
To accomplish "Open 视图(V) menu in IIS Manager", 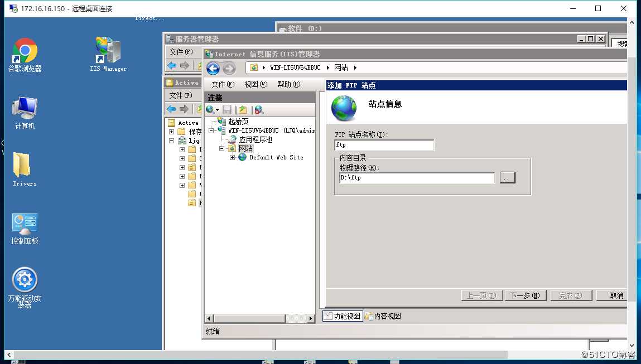I will [x=256, y=84].
